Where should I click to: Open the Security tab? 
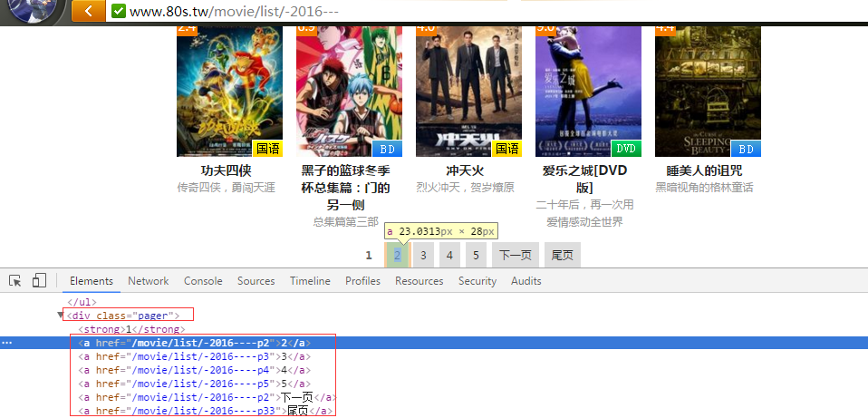point(477,281)
